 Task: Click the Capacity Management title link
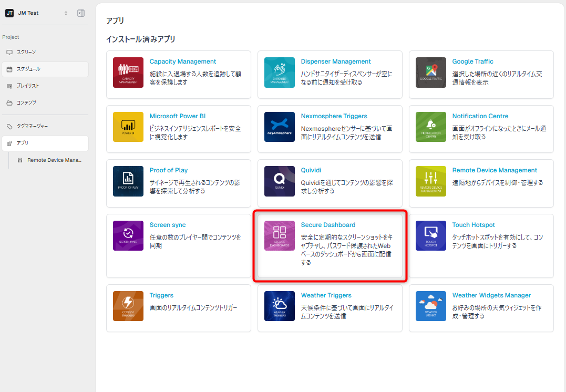tap(183, 61)
